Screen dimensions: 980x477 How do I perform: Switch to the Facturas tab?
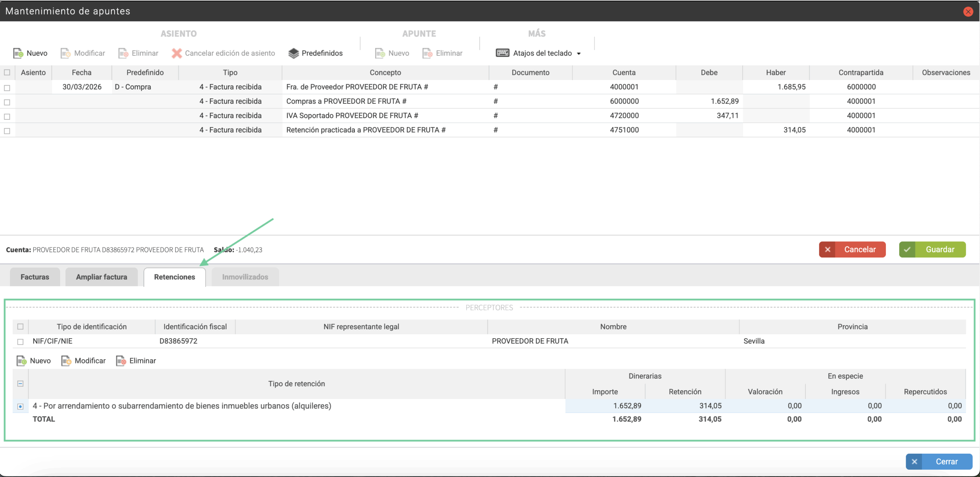pos(35,277)
